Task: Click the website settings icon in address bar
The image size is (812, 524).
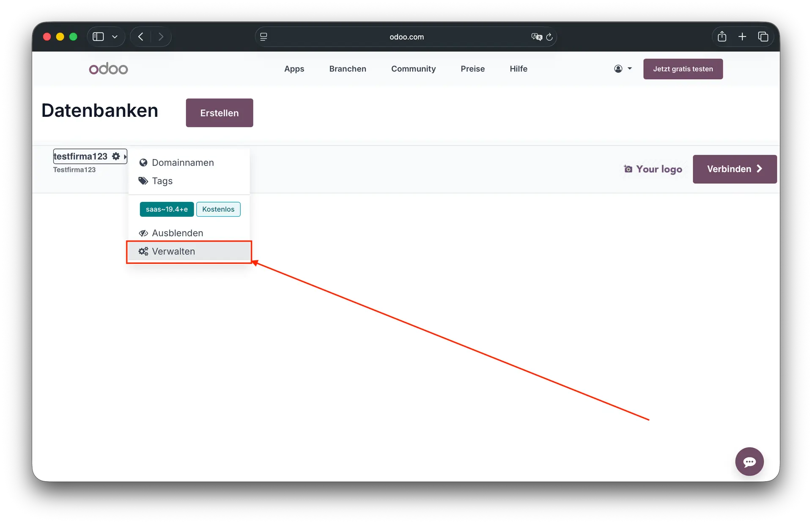Action: coord(263,37)
